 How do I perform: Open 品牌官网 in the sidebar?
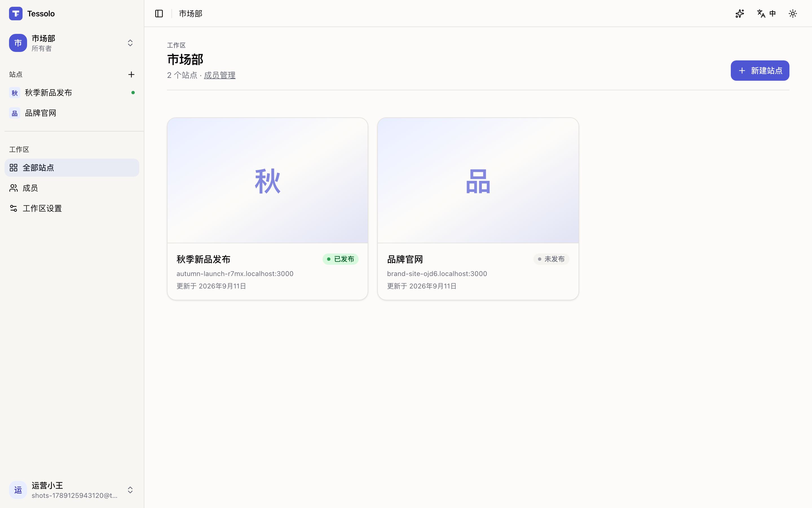pyautogui.click(x=72, y=113)
